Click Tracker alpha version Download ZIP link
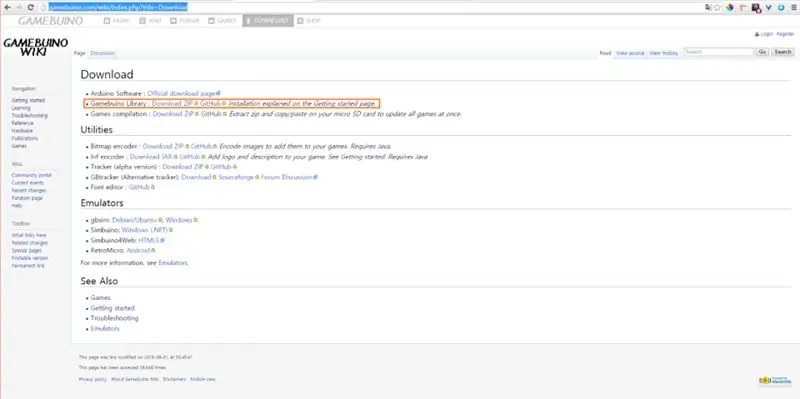Screen dimensions: 800x399 pyautogui.click(x=183, y=167)
